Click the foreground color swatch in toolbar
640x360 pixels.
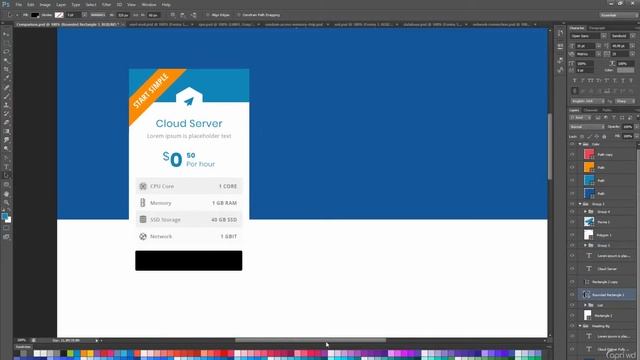tap(4, 216)
